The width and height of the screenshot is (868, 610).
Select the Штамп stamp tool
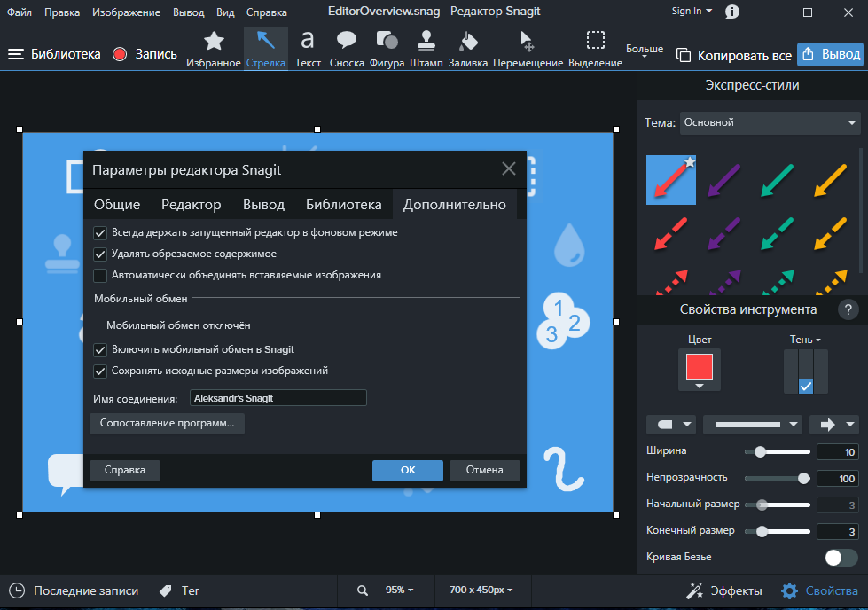[426, 50]
